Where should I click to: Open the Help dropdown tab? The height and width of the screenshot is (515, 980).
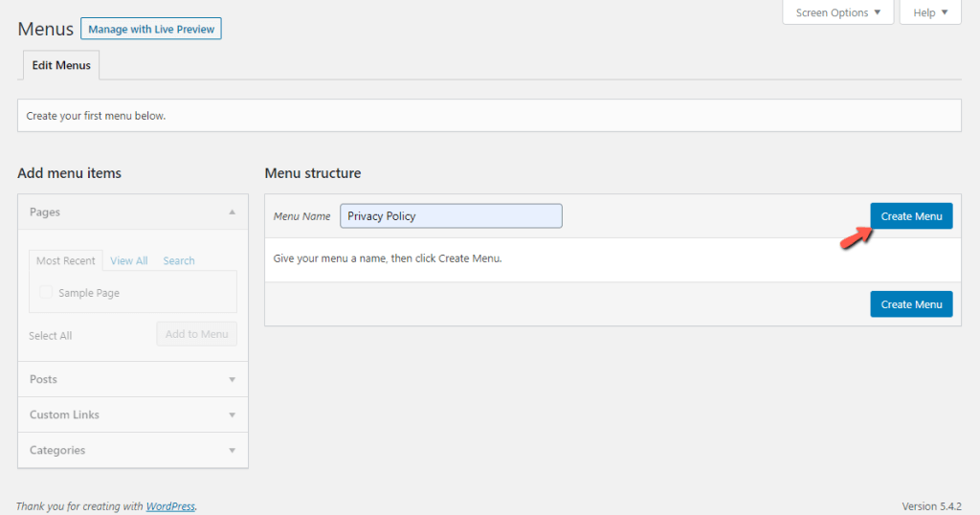[x=930, y=12]
